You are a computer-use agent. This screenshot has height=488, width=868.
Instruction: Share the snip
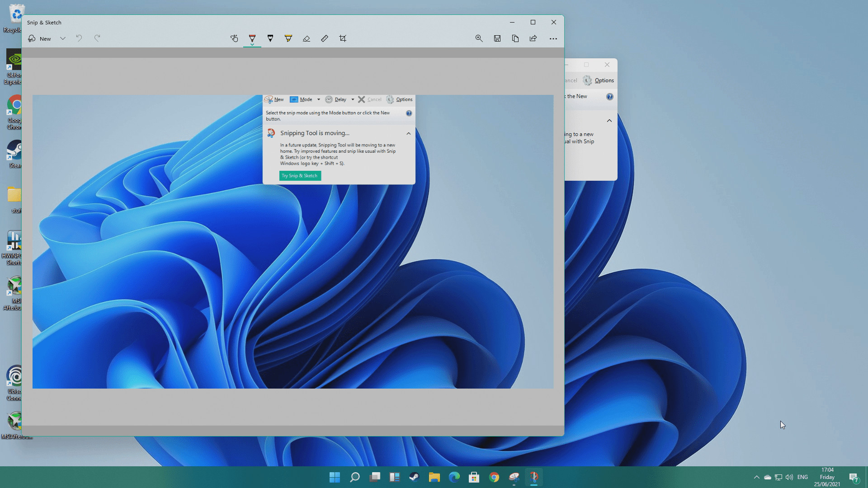[533, 39]
